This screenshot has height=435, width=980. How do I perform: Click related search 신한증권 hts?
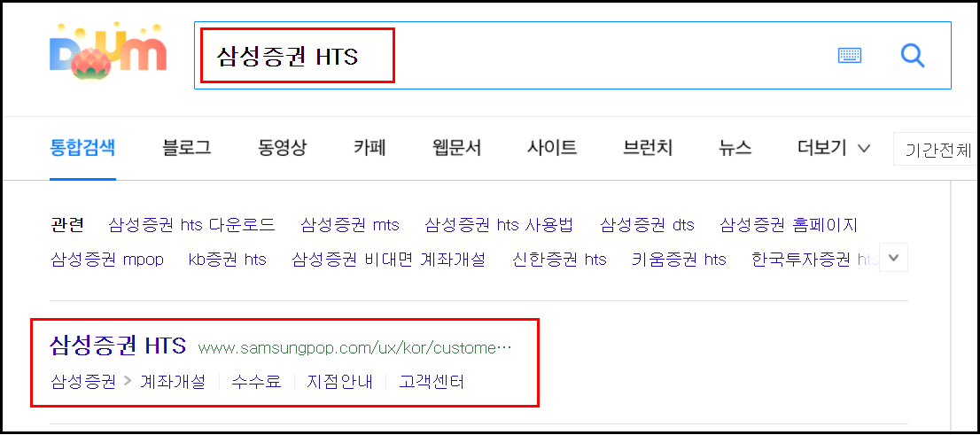click(x=559, y=260)
